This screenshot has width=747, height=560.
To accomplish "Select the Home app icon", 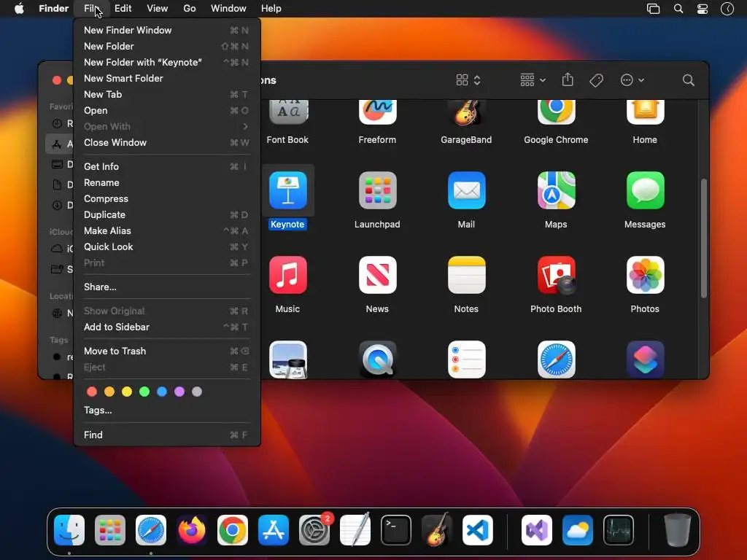I will 645,112.
